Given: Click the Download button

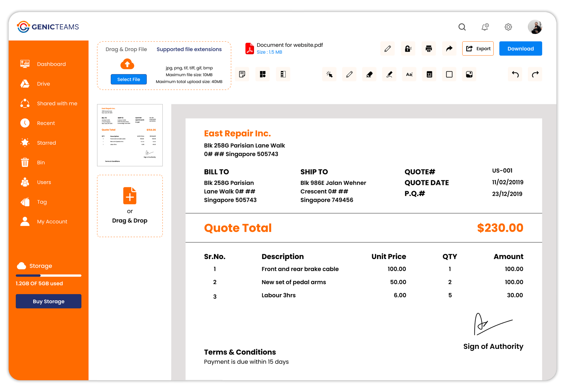Looking at the screenshot, I should (521, 49).
